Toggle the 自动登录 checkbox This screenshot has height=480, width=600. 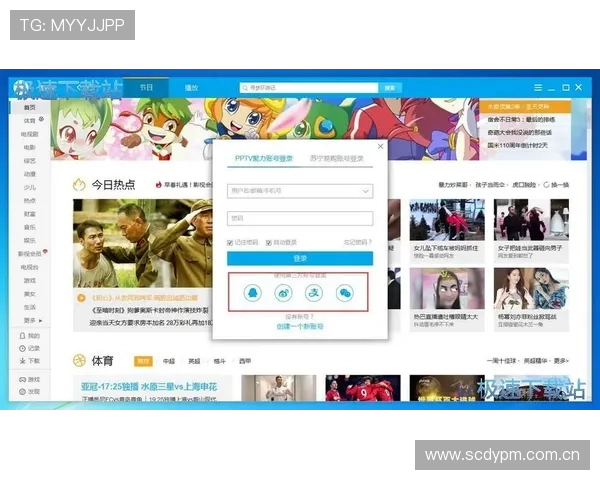coord(269,243)
